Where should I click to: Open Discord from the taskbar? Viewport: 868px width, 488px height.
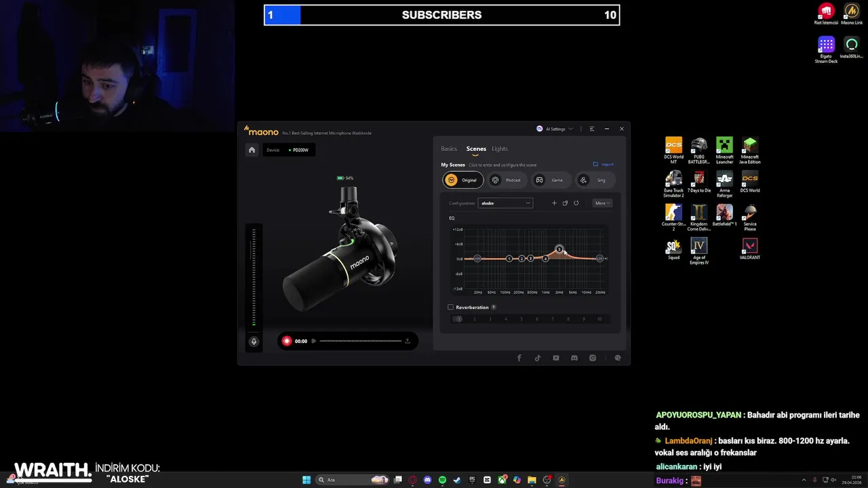coord(427,480)
